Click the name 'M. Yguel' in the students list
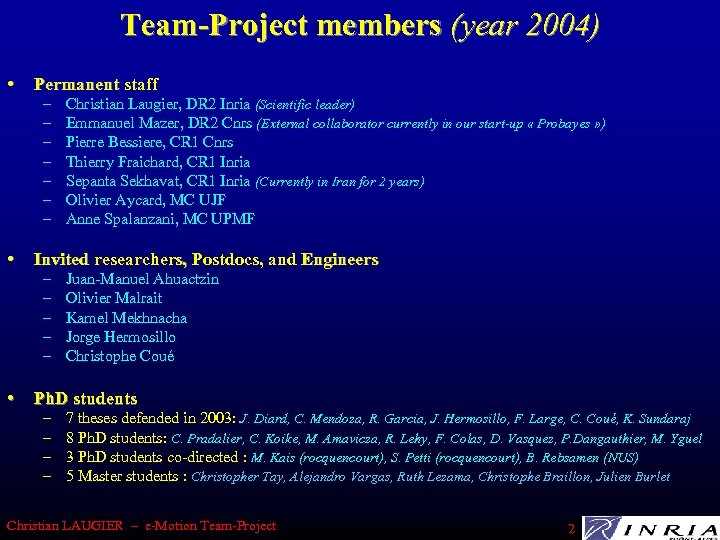This screenshot has height=540, width=720. 676,439
